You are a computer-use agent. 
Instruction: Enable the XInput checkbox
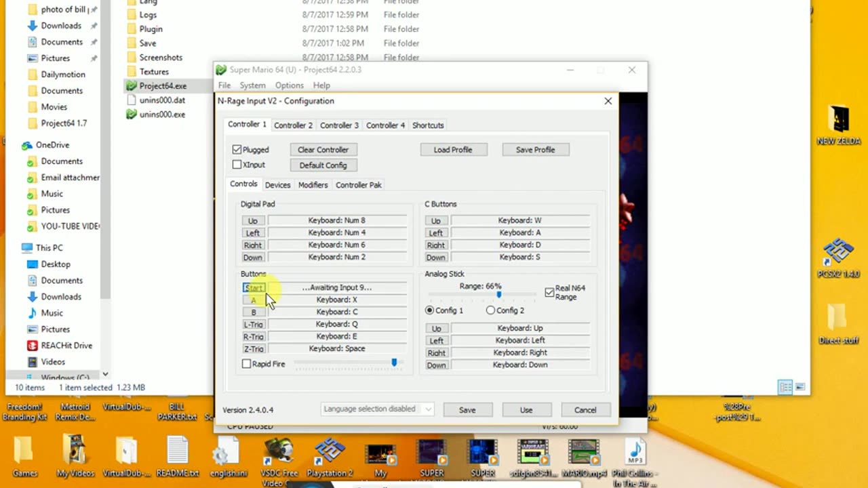click(237, 165)
